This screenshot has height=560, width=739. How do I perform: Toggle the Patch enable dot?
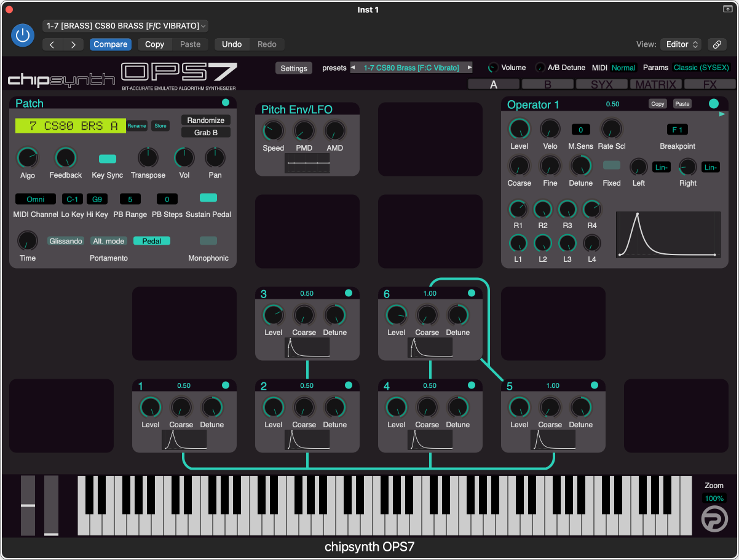coord(225,103)
